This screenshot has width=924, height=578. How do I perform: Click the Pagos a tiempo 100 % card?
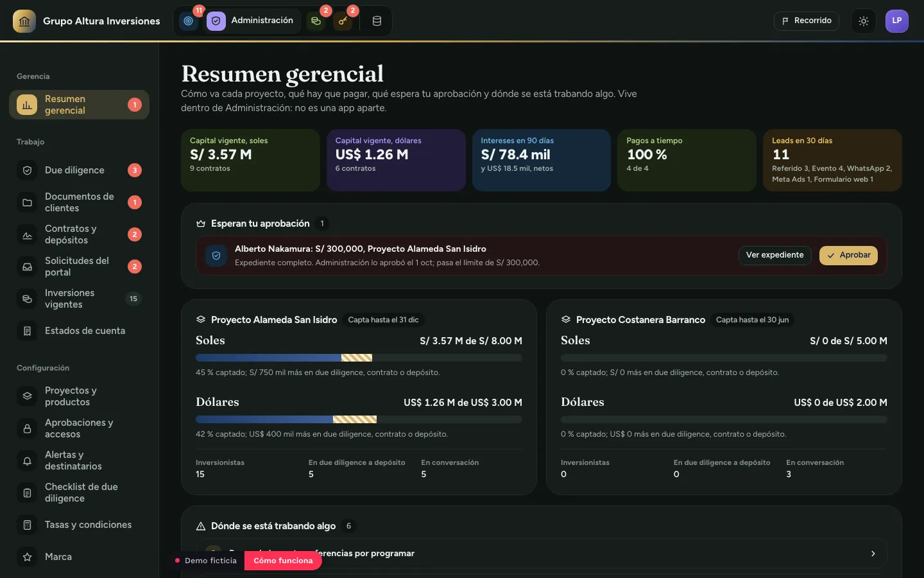[687, 160]
